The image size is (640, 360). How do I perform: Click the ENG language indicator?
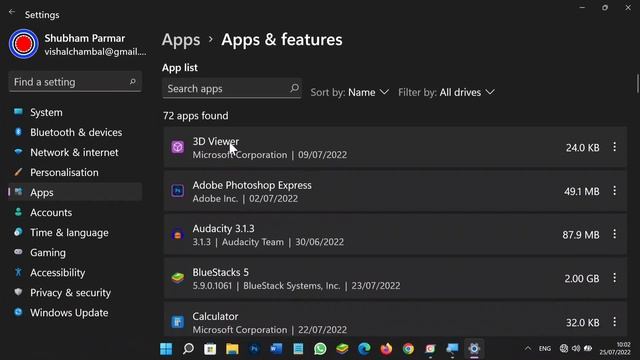point(544,349)
